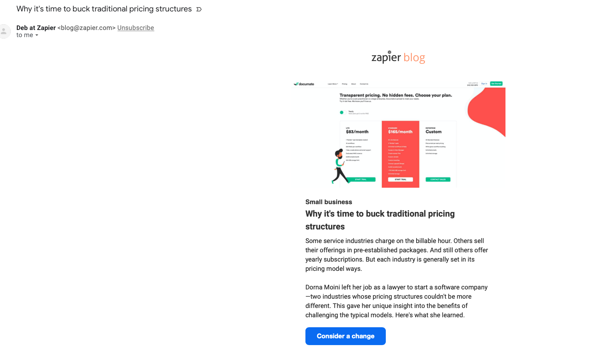Click the Documate logo in the pricing screenshot
The height and width of the screenshot is (364, 608).
point(304,84)
